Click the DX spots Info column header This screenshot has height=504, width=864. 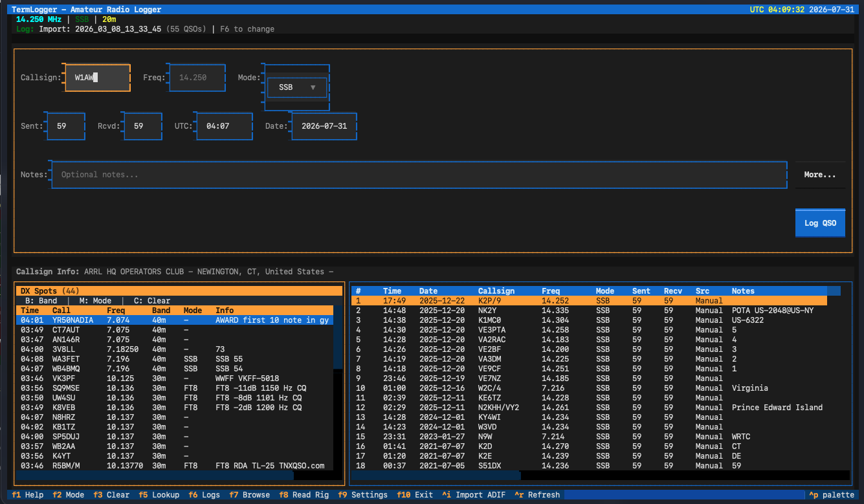click(x=225, y=311)
